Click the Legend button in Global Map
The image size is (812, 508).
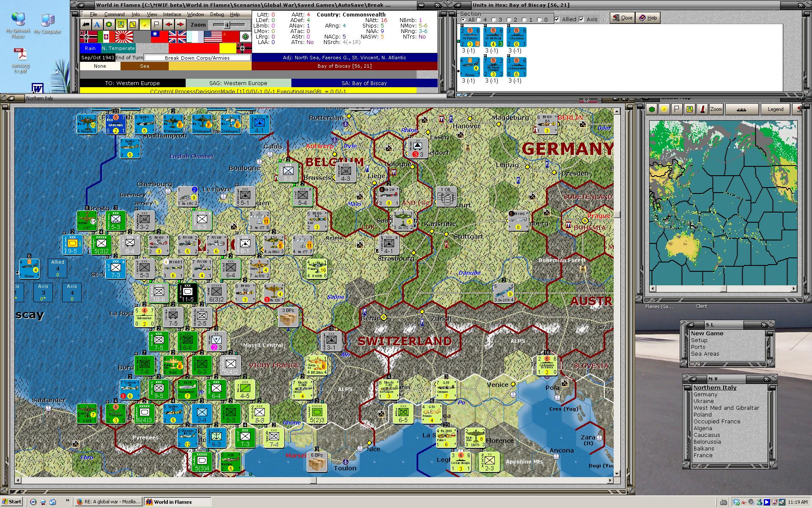point(776,109)
